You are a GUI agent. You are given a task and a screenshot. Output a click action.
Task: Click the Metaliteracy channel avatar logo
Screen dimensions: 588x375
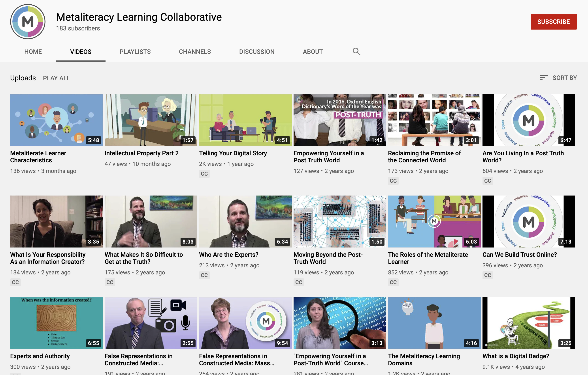[28, 22]
